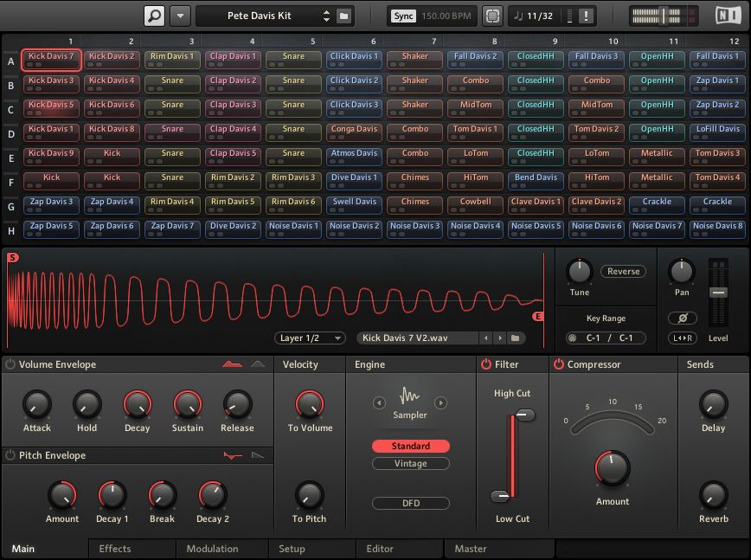This screenshot has width=751, height=560.
Task: Toggle the Compressor power button
Action: 558,364
